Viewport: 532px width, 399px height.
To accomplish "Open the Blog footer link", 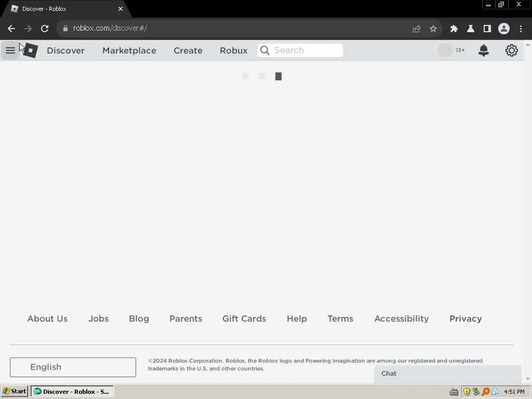I will pyautogui.click(x=139, y=318).
